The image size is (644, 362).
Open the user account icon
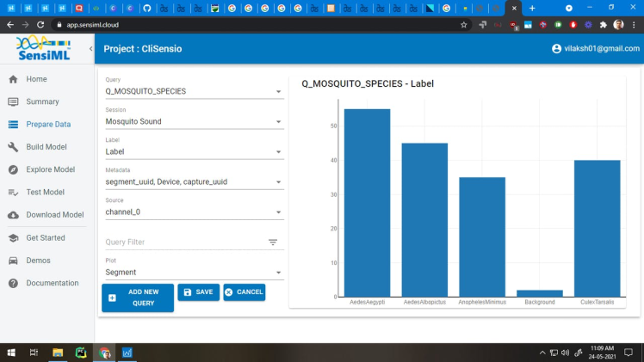coord(556,49)
